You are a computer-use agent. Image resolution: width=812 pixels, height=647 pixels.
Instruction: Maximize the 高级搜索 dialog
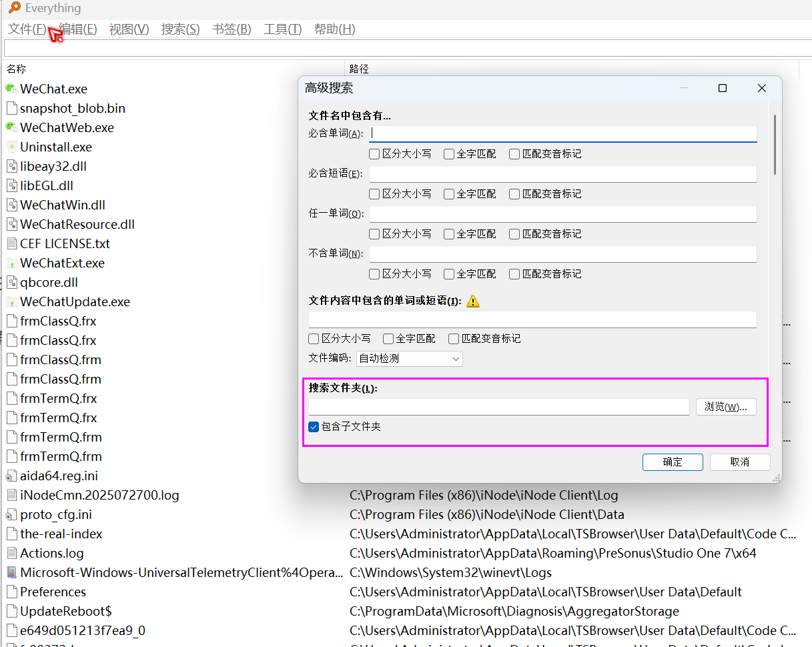click(722, 88)
